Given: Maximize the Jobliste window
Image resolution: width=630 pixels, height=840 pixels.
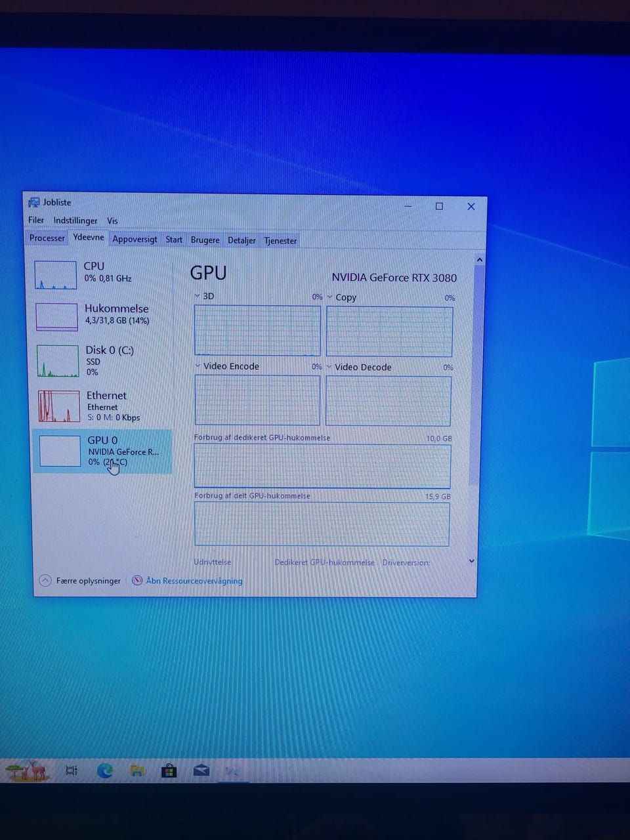Looking at the screenshot, I should coord(439,206).
